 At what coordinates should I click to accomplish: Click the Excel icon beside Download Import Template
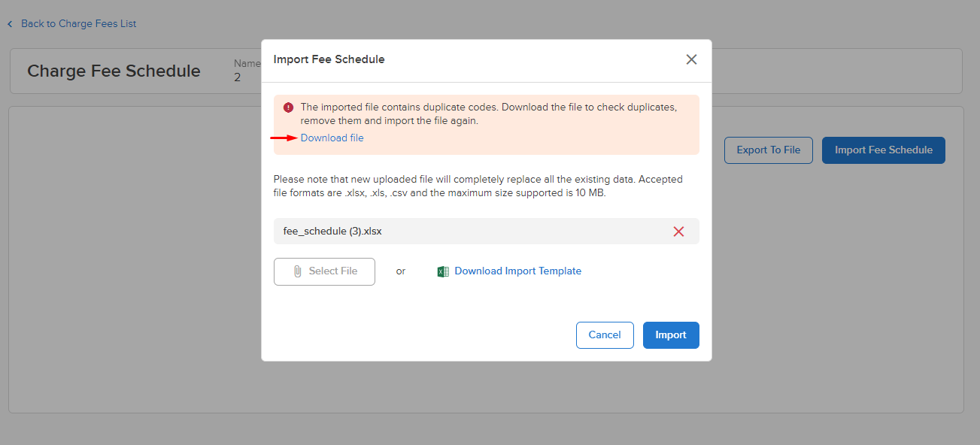[x=443, y=271]
